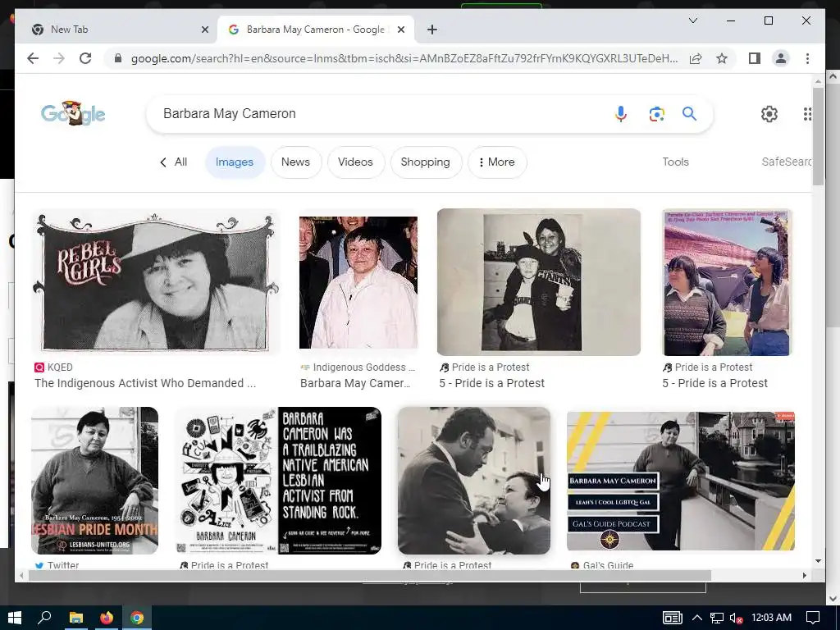This screenshot has width=840, height=630.
Task: Click the blue magnifier search button
Action: pos(689,113)
